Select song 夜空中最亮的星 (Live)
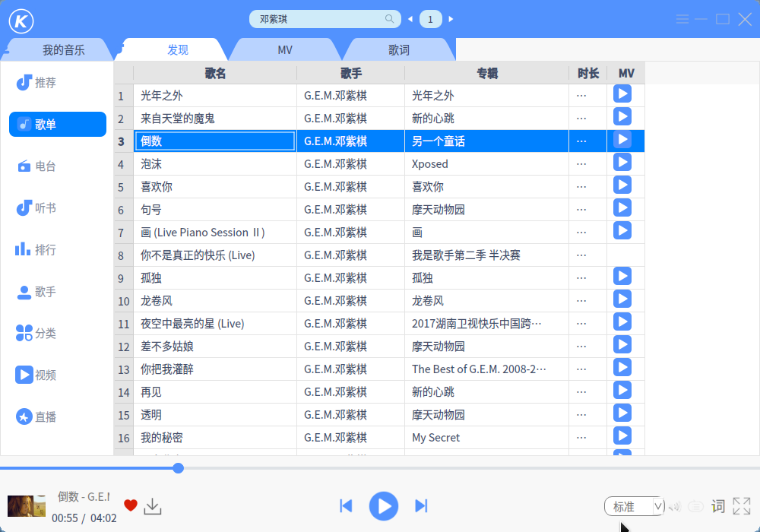The image size is (760, 532). click(215, 324)
